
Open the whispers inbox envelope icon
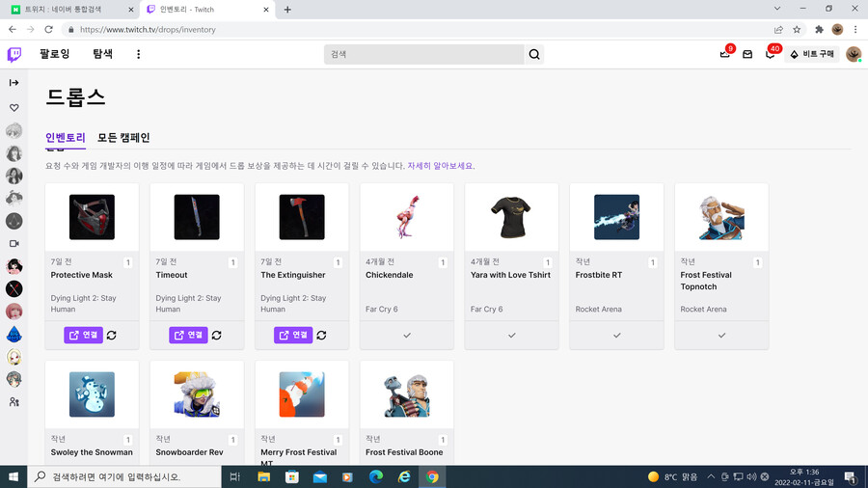point(747,55)
